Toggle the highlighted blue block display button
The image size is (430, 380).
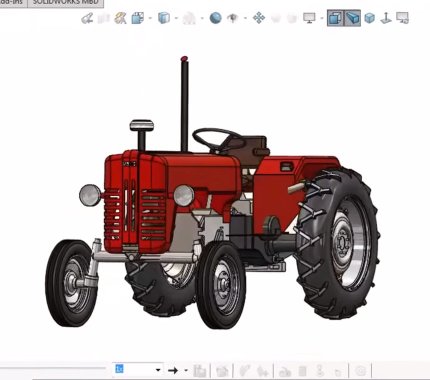point(352,18)
